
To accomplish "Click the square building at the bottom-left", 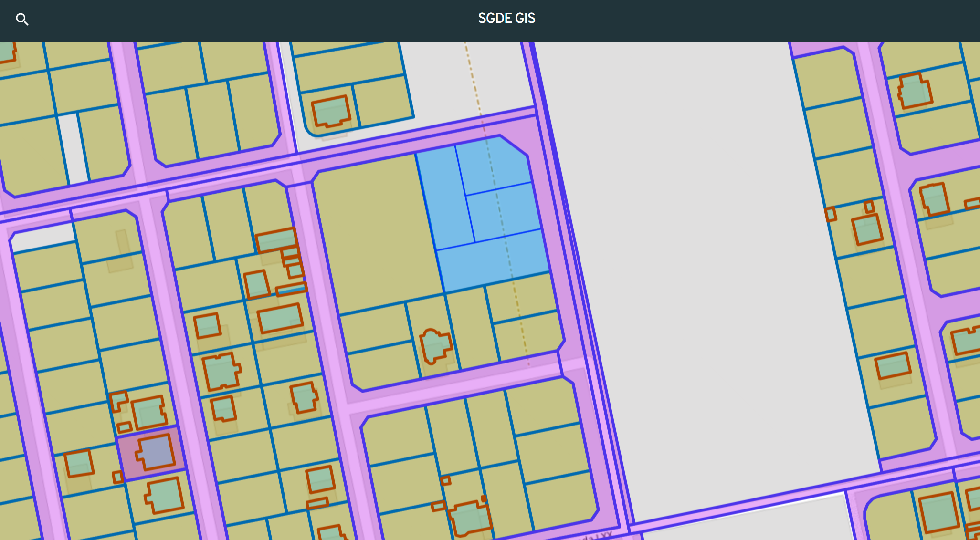I will [x=79, y=463].
